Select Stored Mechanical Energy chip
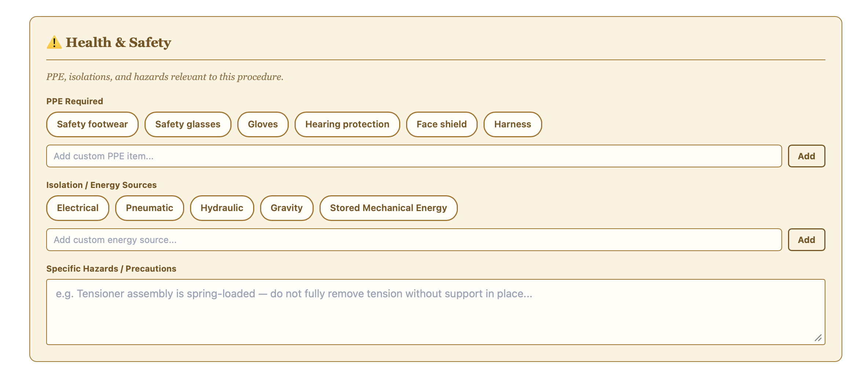 (389, 208)
